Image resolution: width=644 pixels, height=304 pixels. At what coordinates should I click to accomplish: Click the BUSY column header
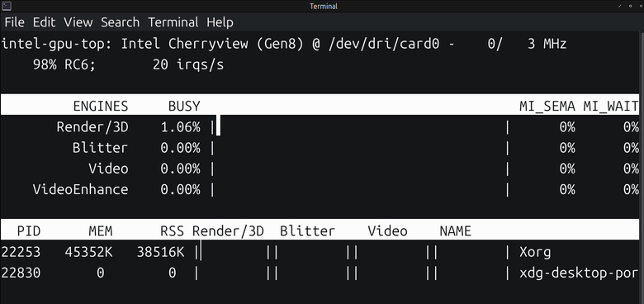click(184, 107)
